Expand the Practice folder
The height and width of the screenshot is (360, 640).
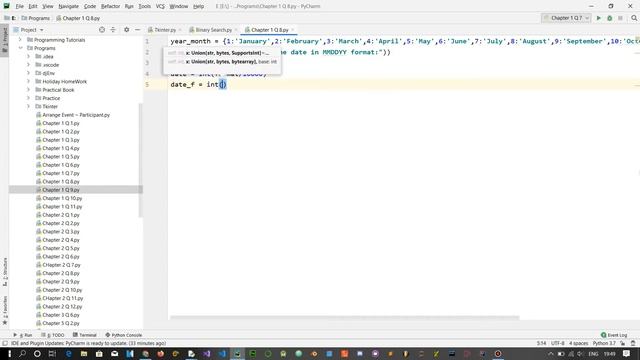coord(29,98)
